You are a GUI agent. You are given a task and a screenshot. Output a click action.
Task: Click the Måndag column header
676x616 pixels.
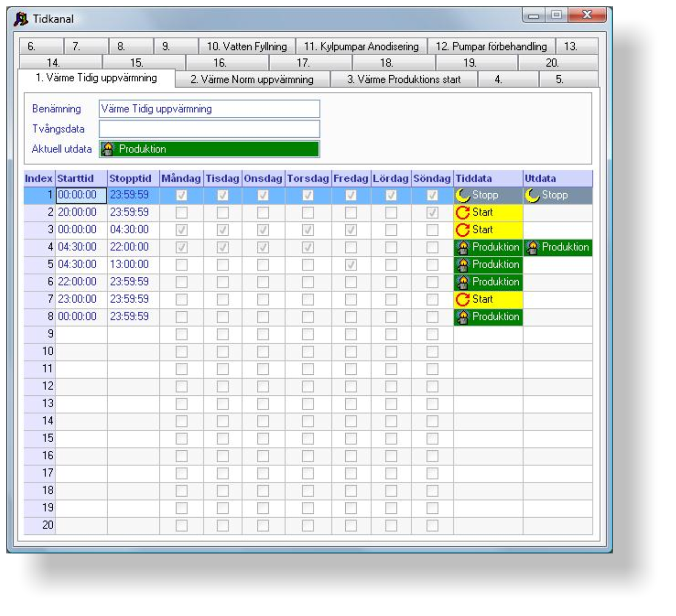(181, 179)
